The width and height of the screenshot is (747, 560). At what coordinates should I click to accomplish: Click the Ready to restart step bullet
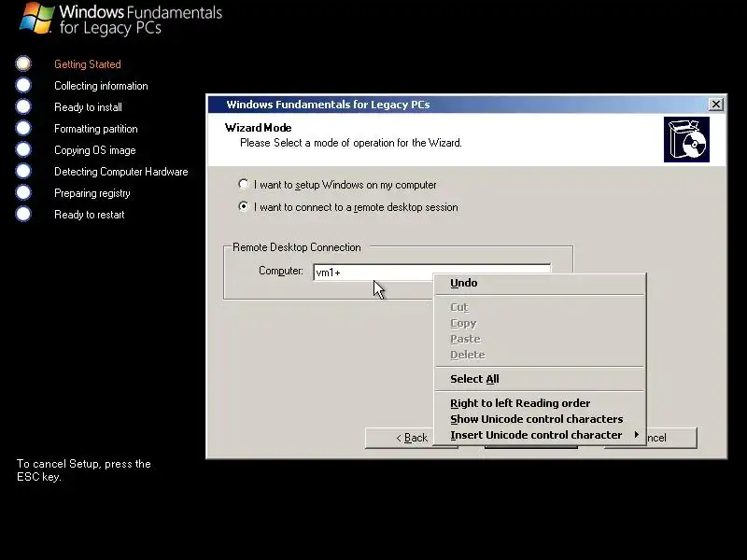pyautogui.click(x=23, y=214)
